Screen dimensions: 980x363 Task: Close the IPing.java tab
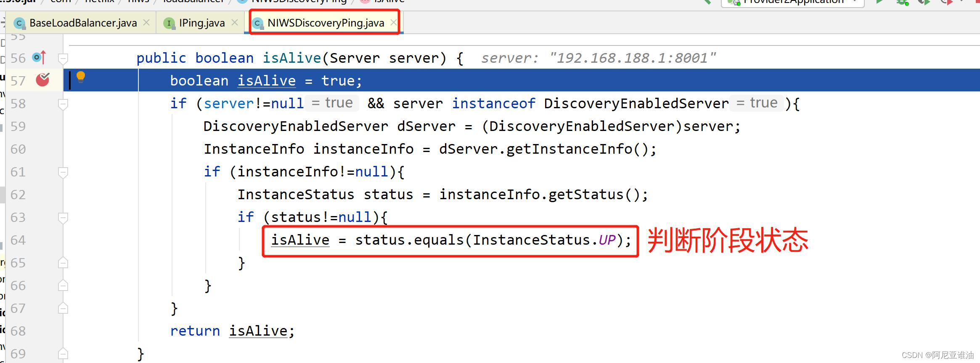(x=235, y=22)
